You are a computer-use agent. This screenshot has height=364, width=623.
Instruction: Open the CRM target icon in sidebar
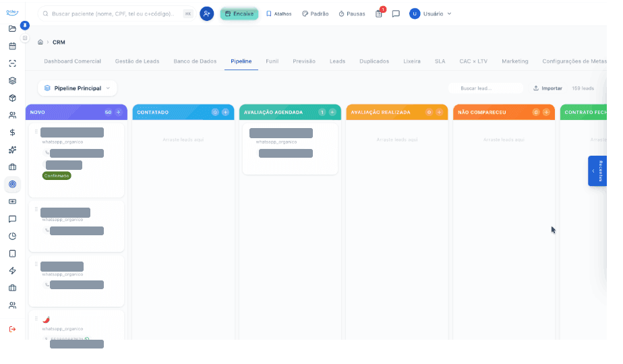point(12,185)
